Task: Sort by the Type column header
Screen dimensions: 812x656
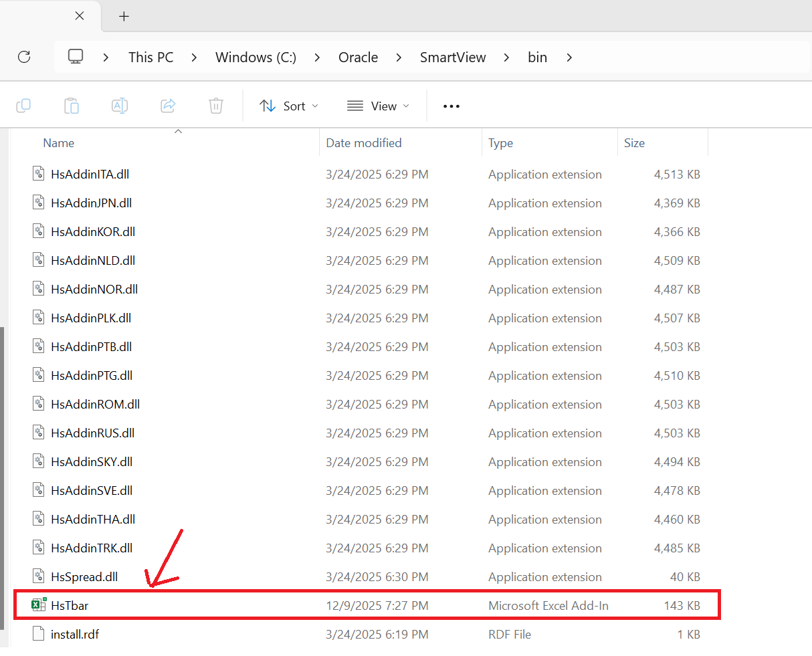Action: (500, 142)
